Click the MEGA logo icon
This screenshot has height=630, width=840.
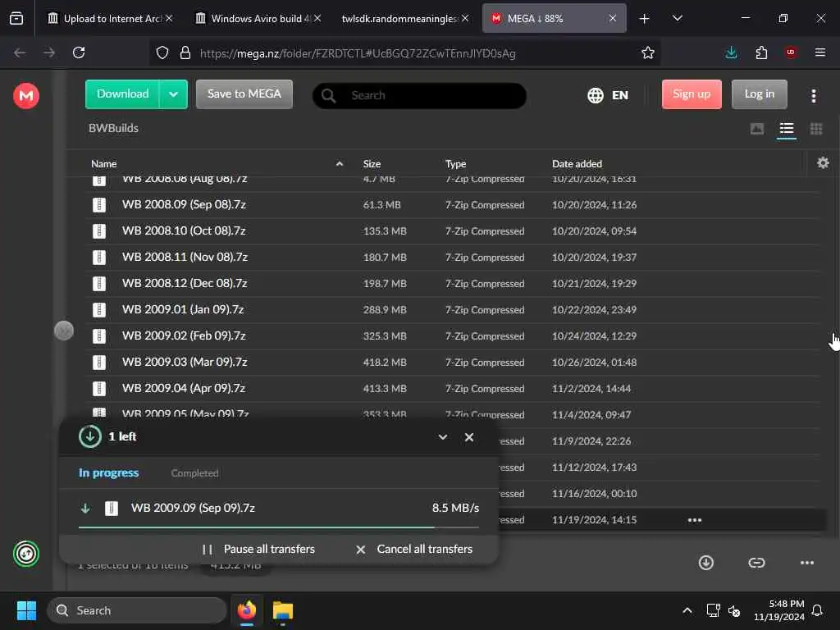[x=26, y=96]
